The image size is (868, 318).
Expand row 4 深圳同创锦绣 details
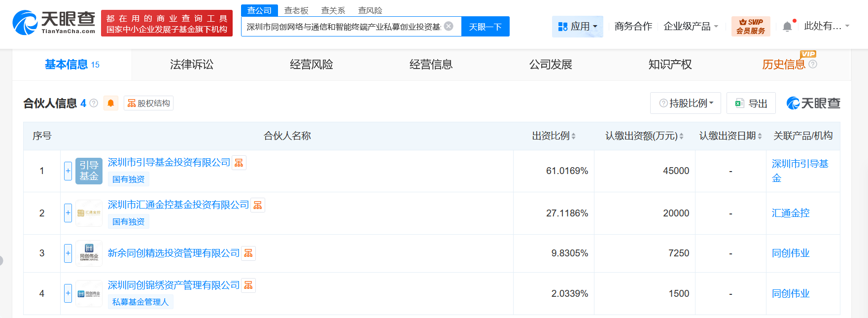click(68, 293)
